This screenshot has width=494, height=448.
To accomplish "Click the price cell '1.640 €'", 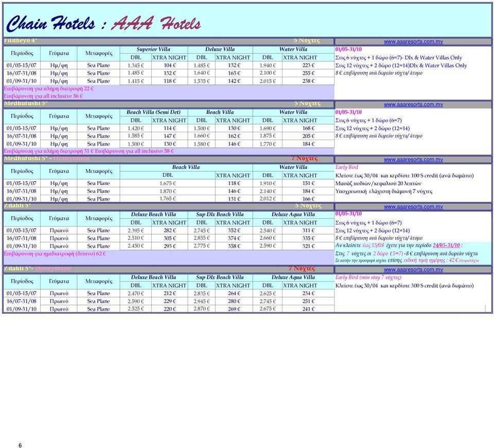I will 202,73.
